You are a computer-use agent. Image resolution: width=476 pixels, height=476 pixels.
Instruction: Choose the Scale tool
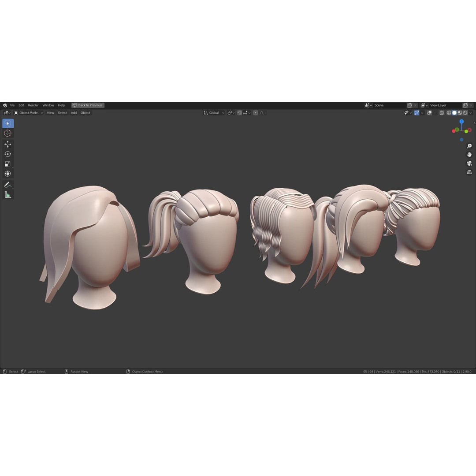click(8, 164)
